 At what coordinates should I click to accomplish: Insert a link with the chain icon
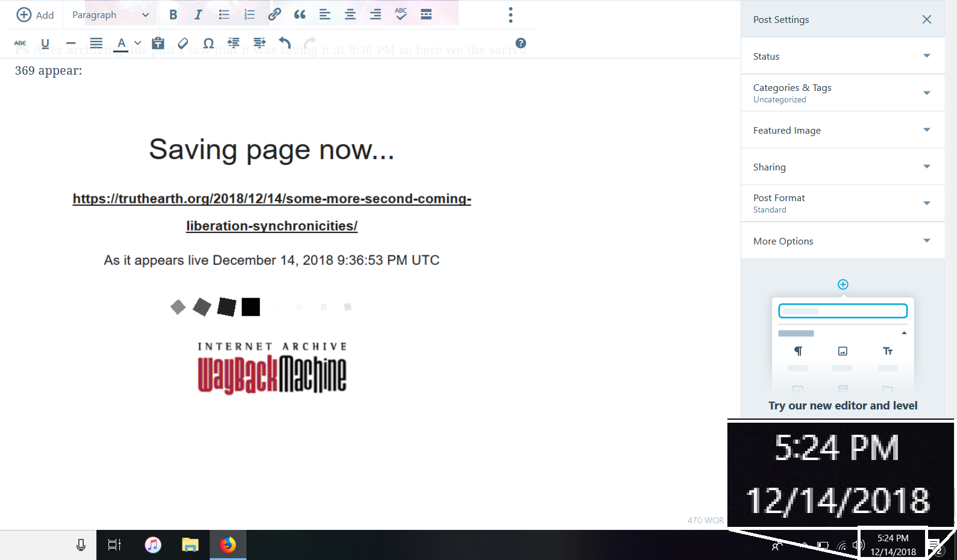coord(274,15)
